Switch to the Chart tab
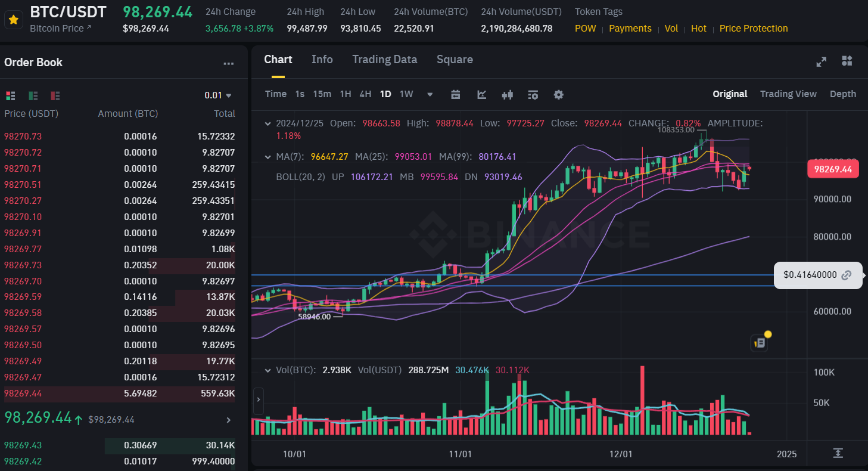Image resolution: width=868 pixels, height=471 pixels. click(x=278, y=59)
